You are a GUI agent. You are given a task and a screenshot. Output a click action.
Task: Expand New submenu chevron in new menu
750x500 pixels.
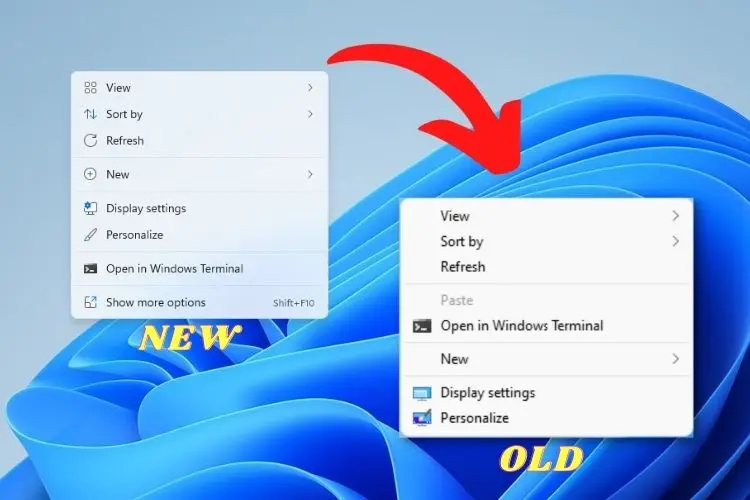pyautogui.click(x=310, y=174)
